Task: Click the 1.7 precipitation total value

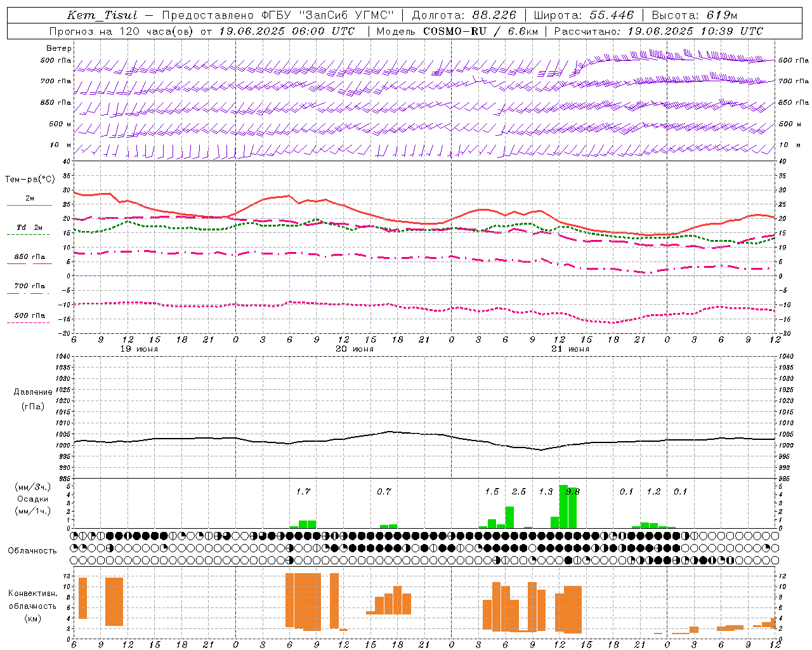Action: [303, 492]
